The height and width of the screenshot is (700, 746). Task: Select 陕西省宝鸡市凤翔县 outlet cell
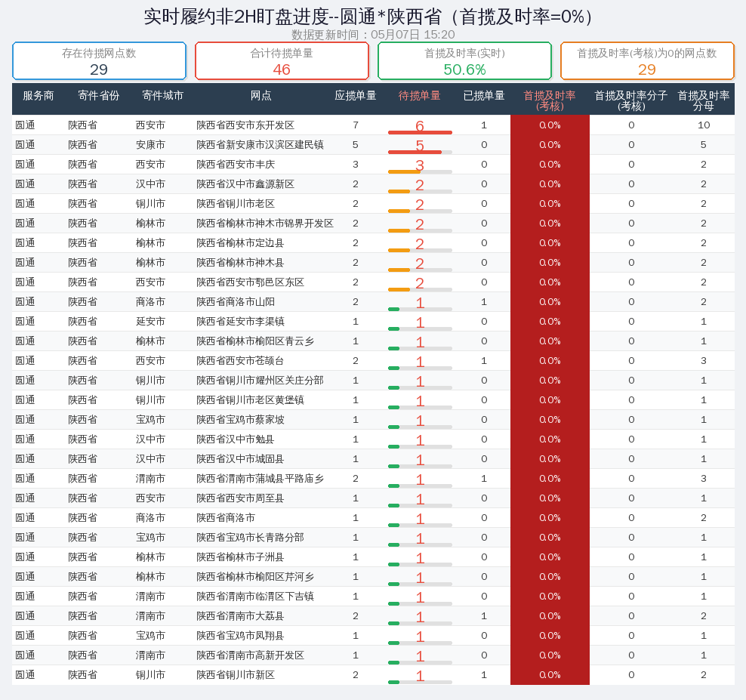pyautogui.click(x=240, y=635)
